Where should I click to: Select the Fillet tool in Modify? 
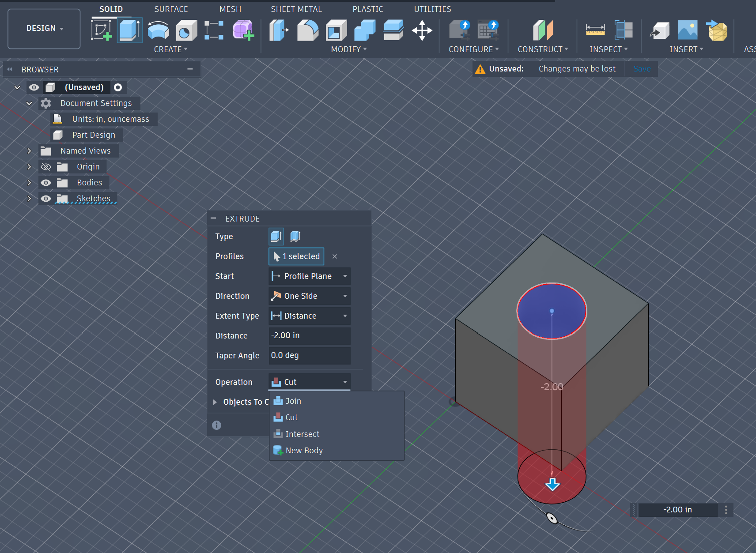pos(308,30)
